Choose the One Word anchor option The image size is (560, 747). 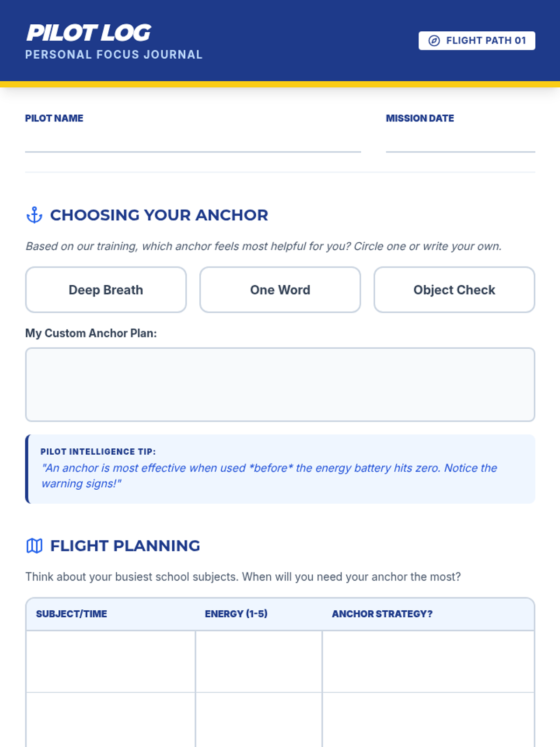[x=280, y=290]
